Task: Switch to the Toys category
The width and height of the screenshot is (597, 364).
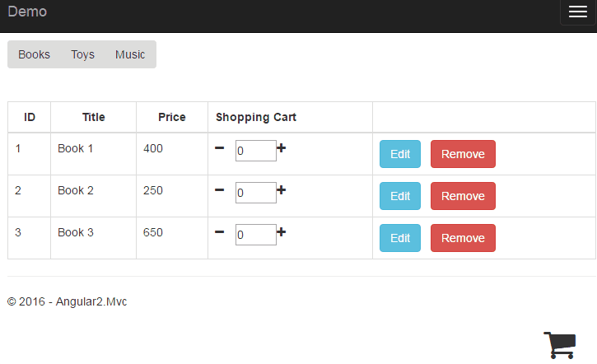Action: pyautogui.click(x=82, y=54)
